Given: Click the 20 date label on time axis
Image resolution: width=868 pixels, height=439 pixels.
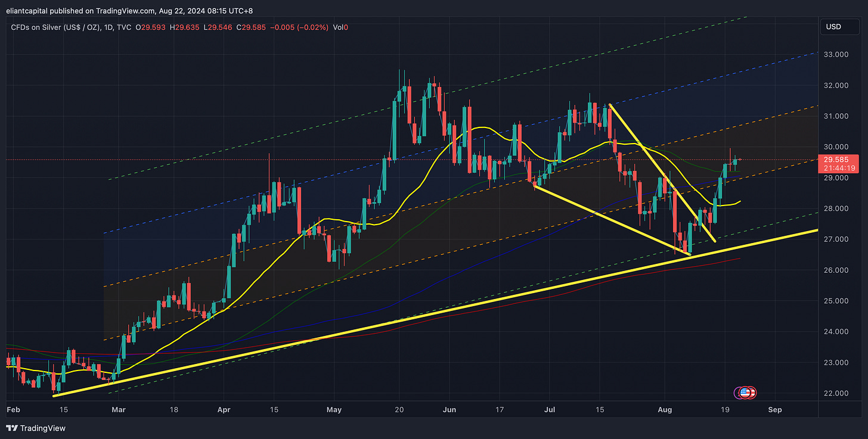Looking at the screenshot, I should pyautogui.click(x=399, y=410).
